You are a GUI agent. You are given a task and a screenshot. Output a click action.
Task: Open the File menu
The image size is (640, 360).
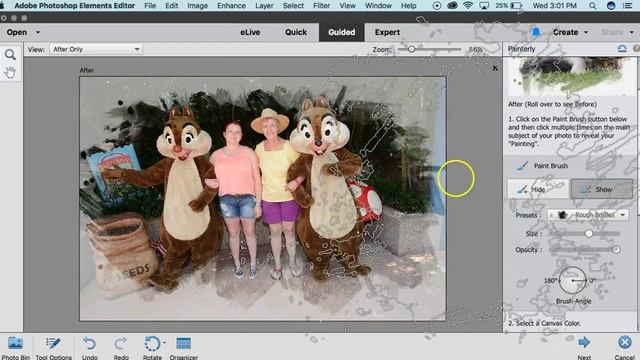click(x=150, y=6)
